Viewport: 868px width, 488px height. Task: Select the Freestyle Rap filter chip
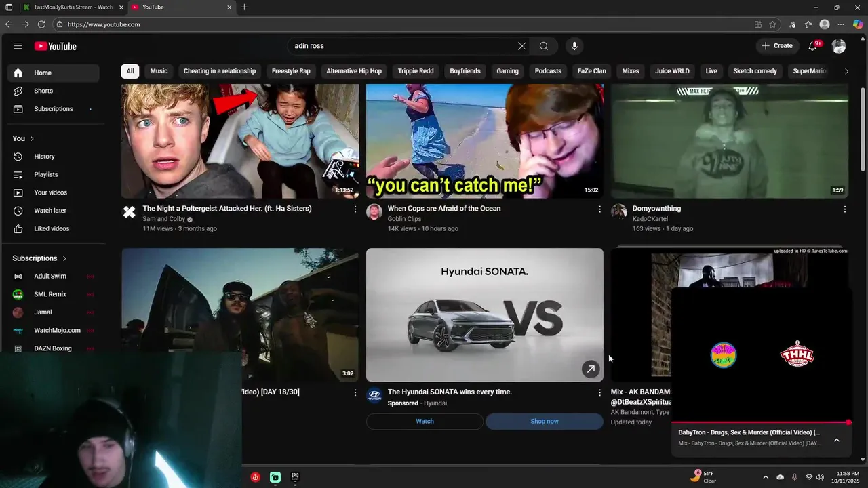(x=291, y=71)
